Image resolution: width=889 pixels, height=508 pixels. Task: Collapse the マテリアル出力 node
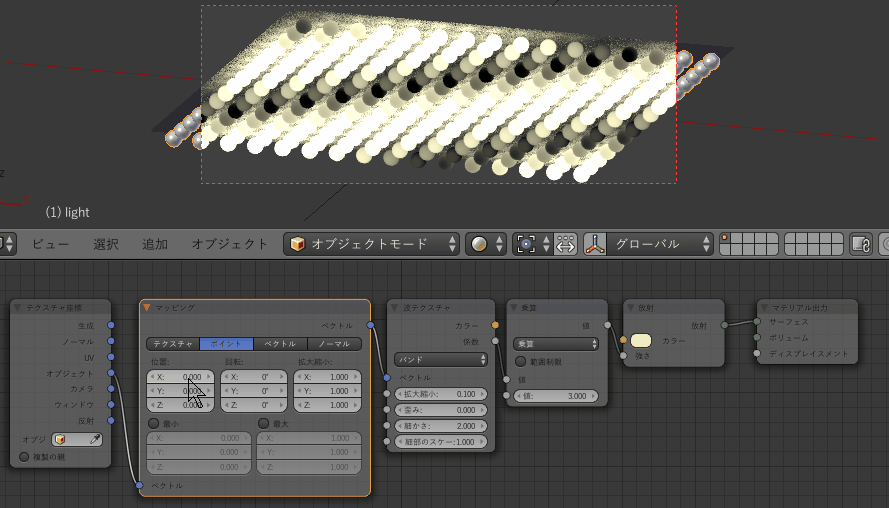(764, 308)
